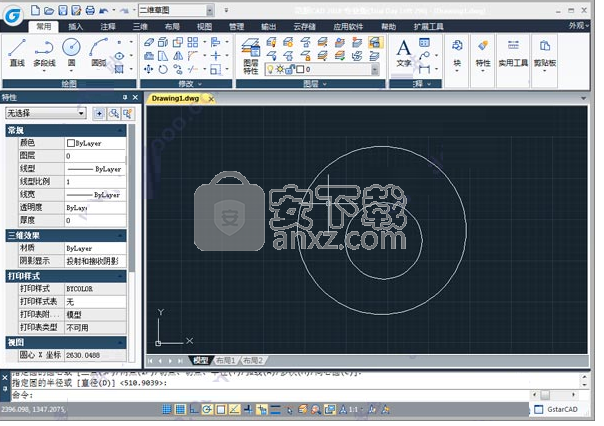Switch to the 布局1 layout tab
Image resolution: width=604 pixels, height=426 pixels.
pos(225,361)
